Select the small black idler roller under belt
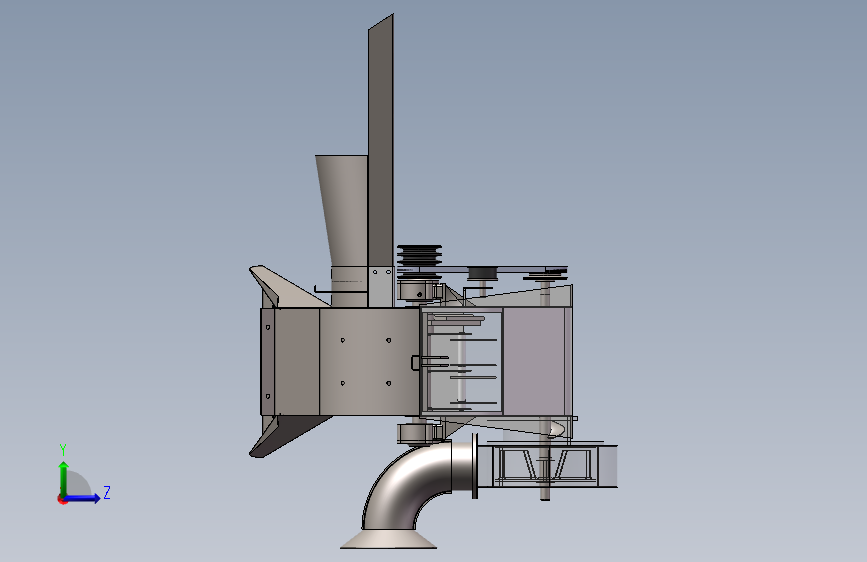867x562 pixels. click(482, 273)
